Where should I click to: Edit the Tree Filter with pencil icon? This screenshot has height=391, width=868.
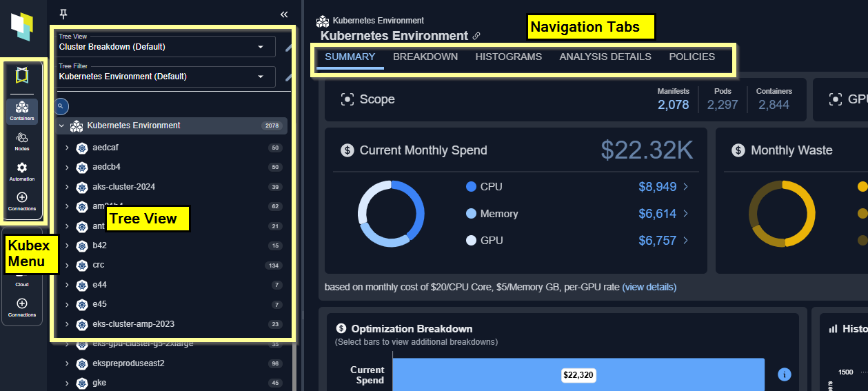[x=290, y=77]
